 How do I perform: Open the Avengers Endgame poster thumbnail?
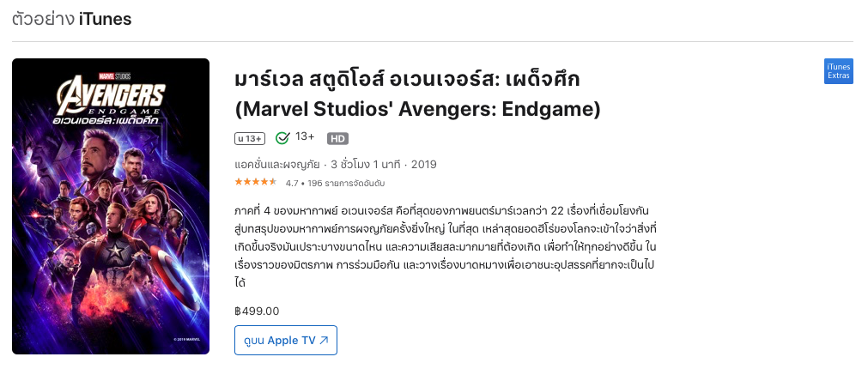(111, 206)
